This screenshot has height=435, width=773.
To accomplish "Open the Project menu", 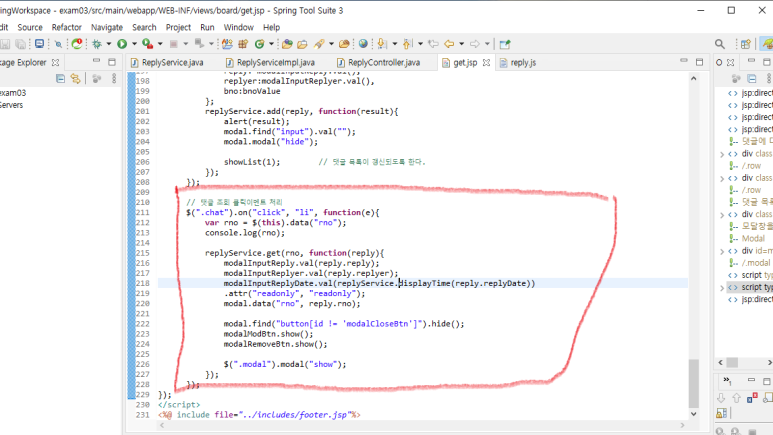I will coord(178,27).
